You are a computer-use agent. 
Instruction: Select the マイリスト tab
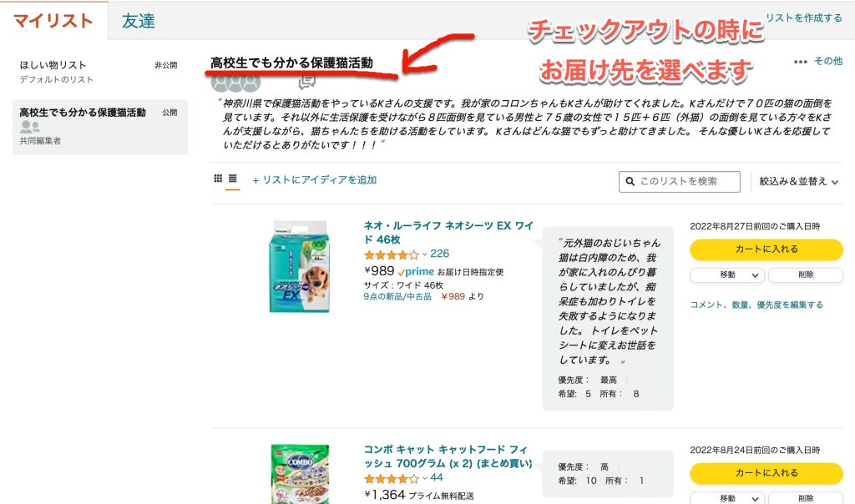coord(53,21)
